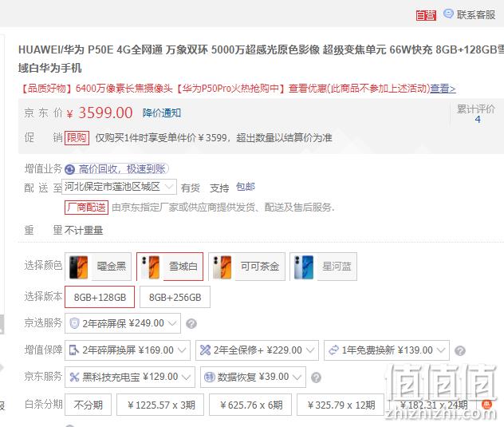504x427 pixels.
Task: Click help icon beside 京选服务 row
Action: 191,323
